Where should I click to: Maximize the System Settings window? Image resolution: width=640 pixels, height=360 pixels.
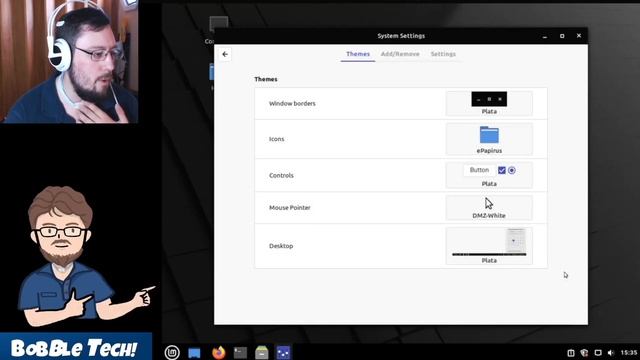tap(562, 36)
